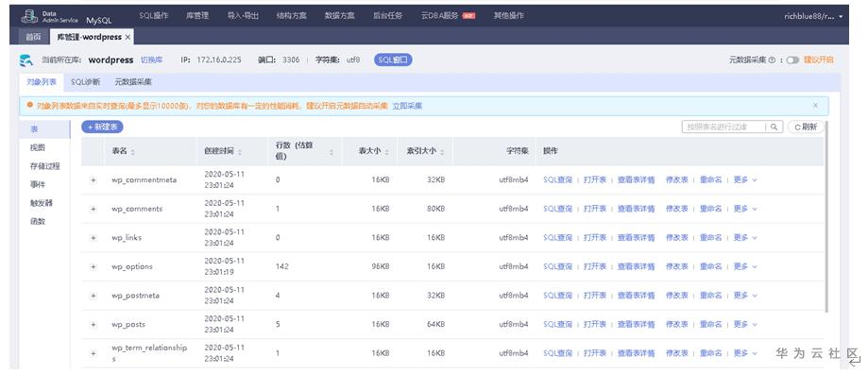Click 重命名 for wp_comments

pyautogui.click(x=711, y=209)
